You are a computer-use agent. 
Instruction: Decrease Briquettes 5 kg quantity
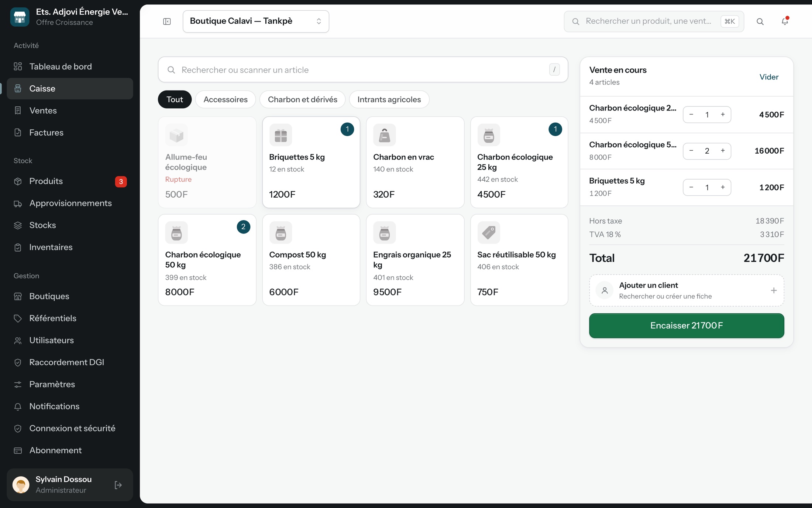[691, 187]
